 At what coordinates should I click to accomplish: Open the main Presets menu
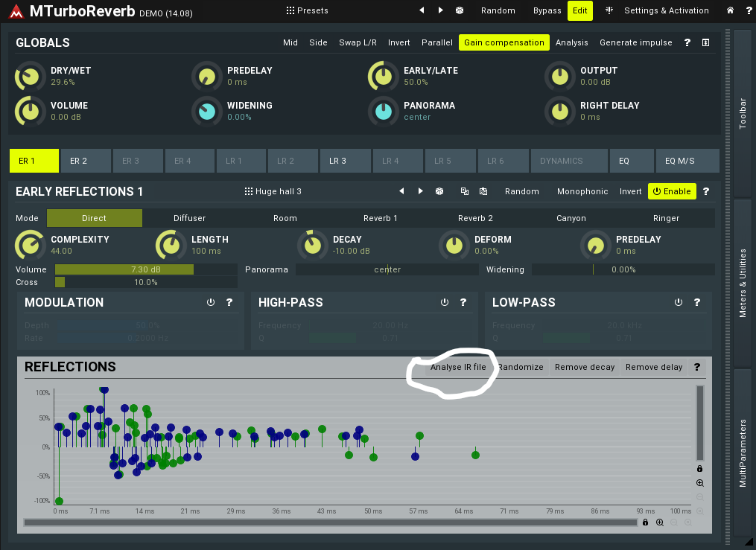(x=307, y=10)
